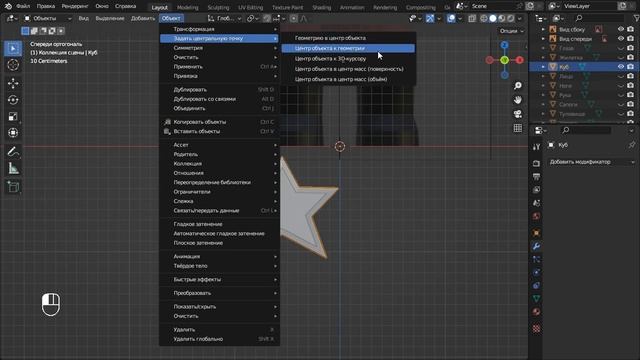
Task: Show the hidden Глаза object
Action: coord(621,48)
